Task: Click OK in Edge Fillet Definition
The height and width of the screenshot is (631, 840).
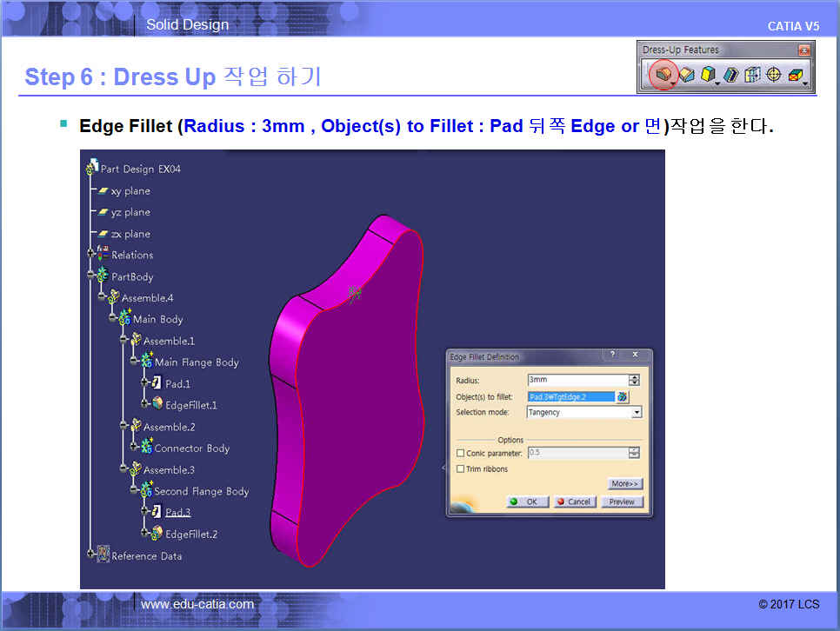Action: point(527,501)
